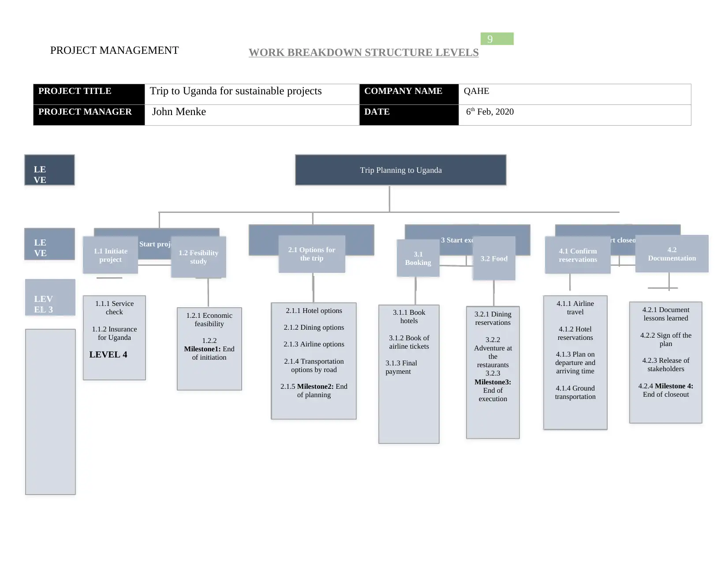Click '4.2.3 Release of stakeholders' text
Screen dimensions: 728x562
point(666,365)
